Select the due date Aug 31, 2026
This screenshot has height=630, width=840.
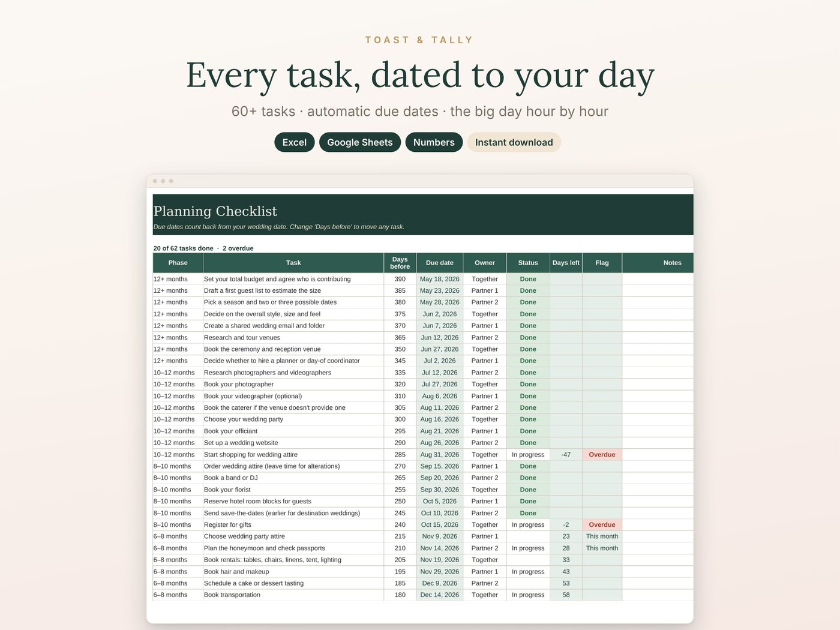440,455
